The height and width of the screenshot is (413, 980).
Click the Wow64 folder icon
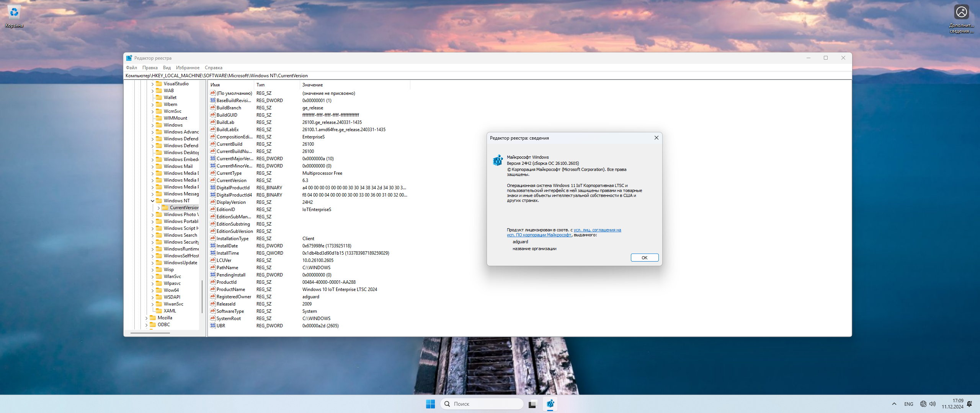click(159, 290)
